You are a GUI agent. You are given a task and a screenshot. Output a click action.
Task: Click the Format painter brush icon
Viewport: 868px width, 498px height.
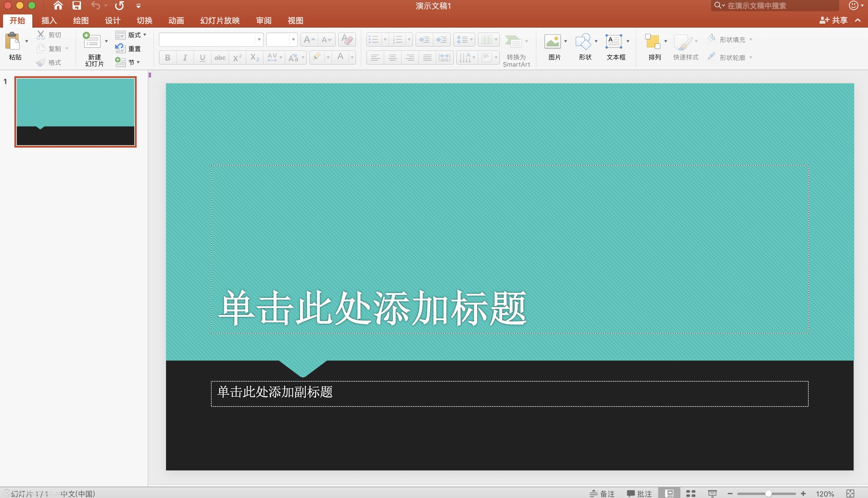[x=41, y=62]
